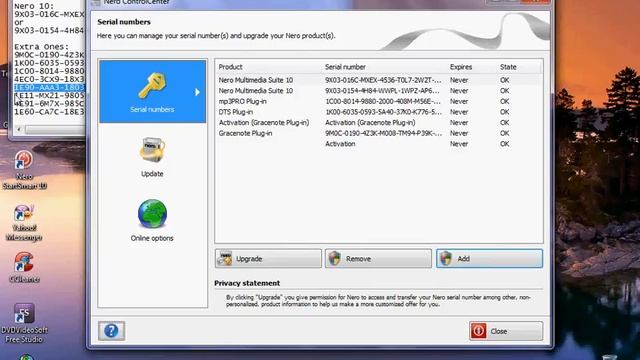
Task: Click 'Nero 10:' line in text window
Action: 34,6
